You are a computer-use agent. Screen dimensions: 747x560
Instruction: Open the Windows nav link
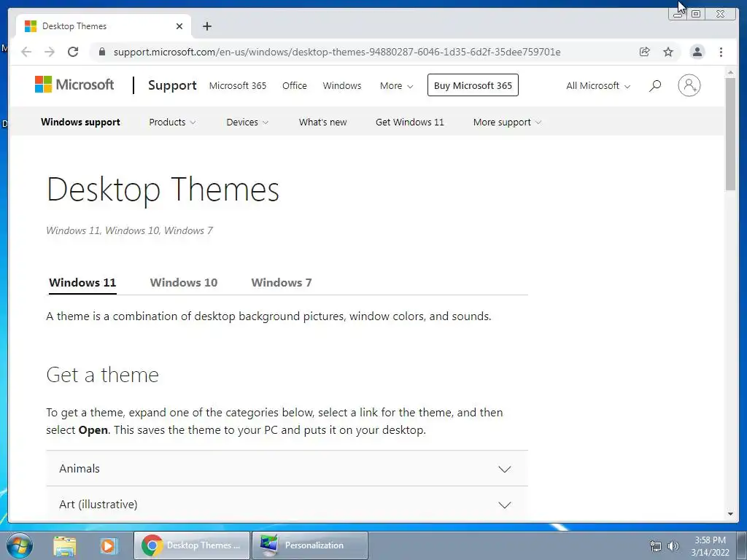pos(342,86)
